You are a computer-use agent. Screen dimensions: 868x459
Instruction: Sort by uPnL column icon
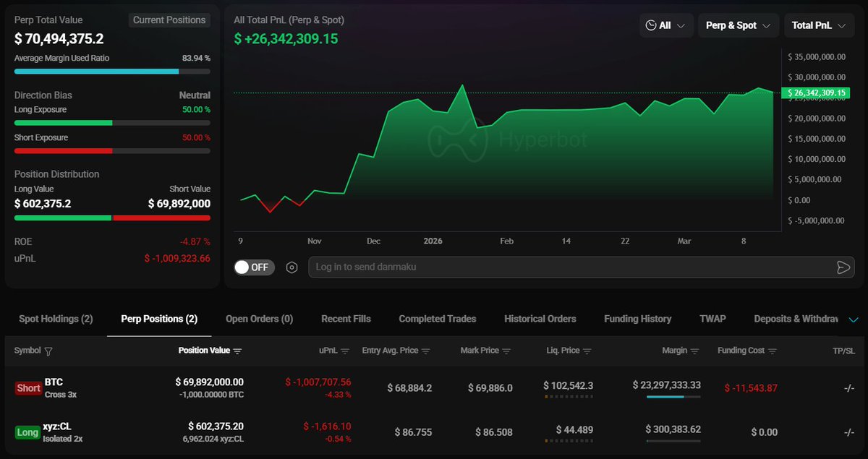345,351
